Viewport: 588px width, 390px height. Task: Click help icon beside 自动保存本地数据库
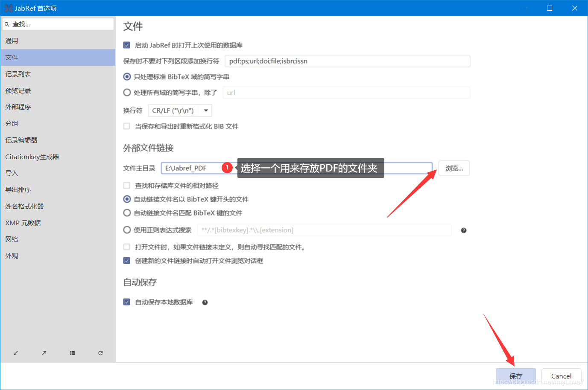pos(205,303)
